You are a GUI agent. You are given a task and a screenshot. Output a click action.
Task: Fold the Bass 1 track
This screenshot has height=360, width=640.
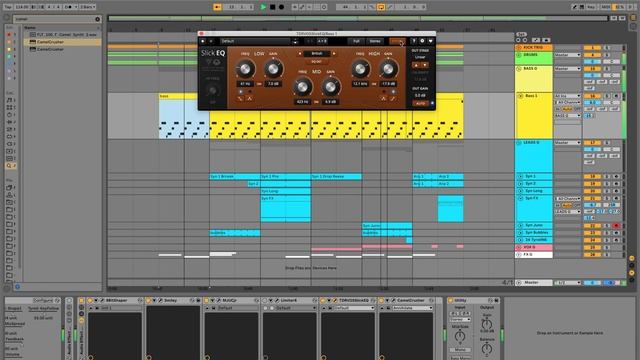click(520, 96)
